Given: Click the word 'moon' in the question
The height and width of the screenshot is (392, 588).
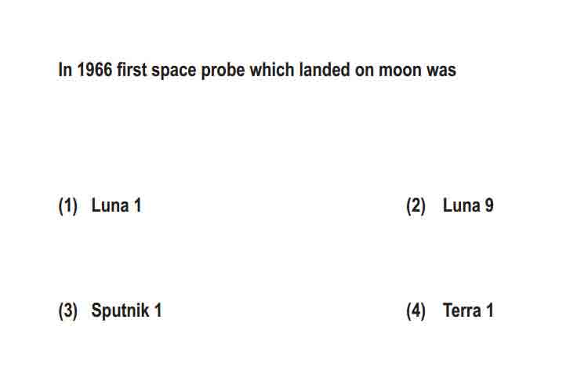Looking at the screenshot, I should pos(400,71).
